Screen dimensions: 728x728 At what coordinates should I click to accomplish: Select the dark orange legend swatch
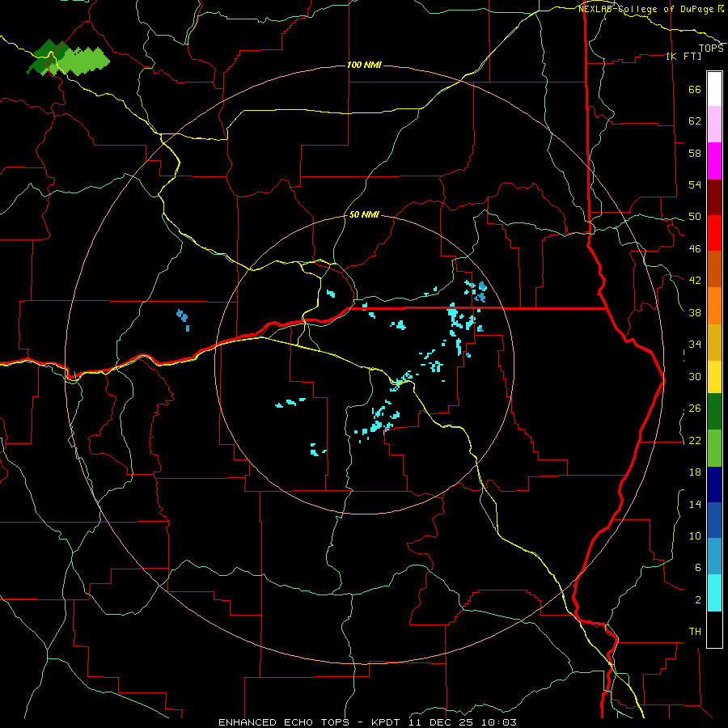(x=714, y=269)
